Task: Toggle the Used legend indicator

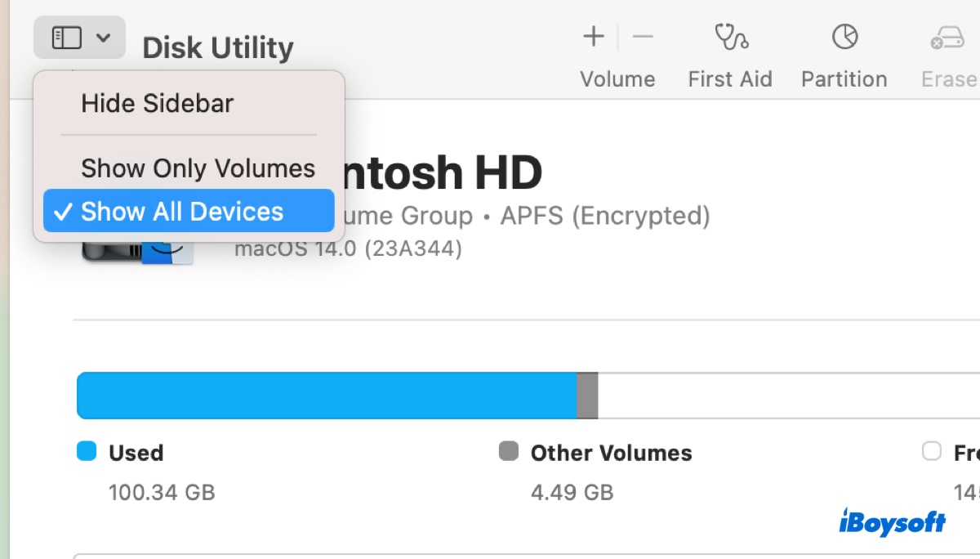Action: (x=86, y=452)
